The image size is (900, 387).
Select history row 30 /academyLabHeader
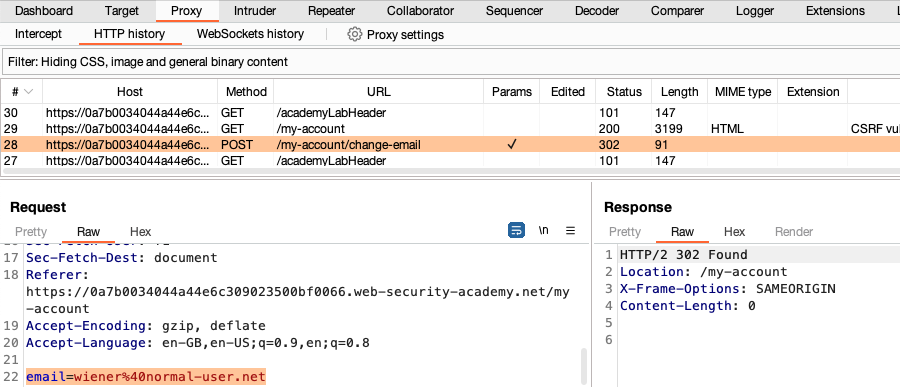[x=450, y=113]
